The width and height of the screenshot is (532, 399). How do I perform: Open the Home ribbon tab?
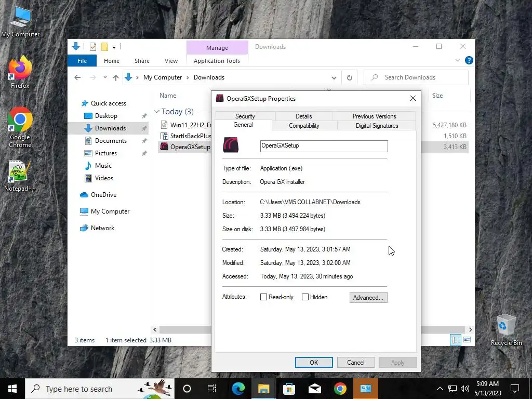[x=112, y=61]
